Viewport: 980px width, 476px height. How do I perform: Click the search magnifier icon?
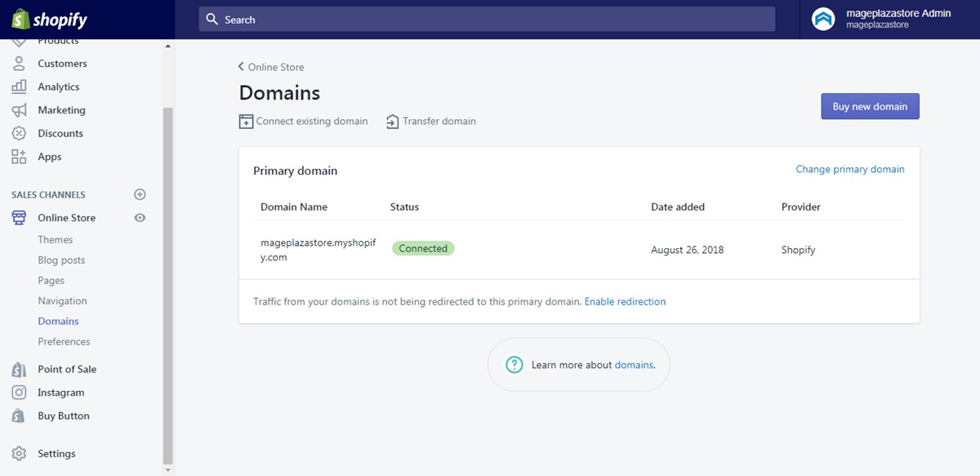tap(212, 20)
